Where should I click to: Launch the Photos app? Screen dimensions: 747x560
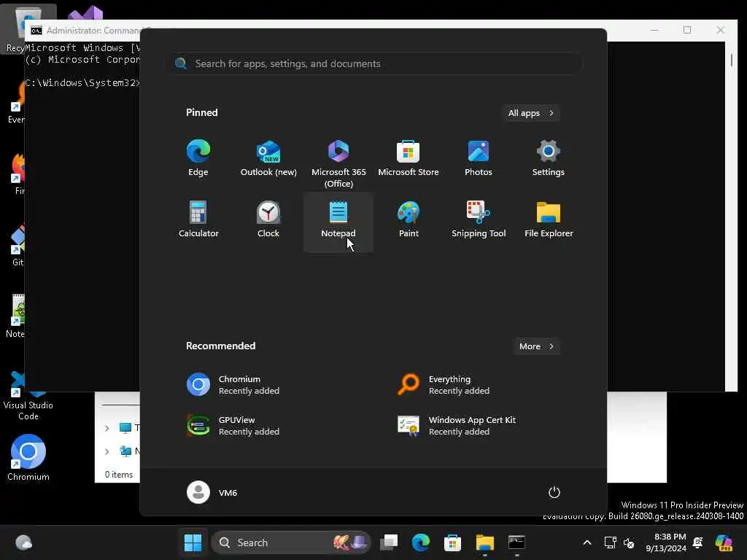[x=479, y=158]
